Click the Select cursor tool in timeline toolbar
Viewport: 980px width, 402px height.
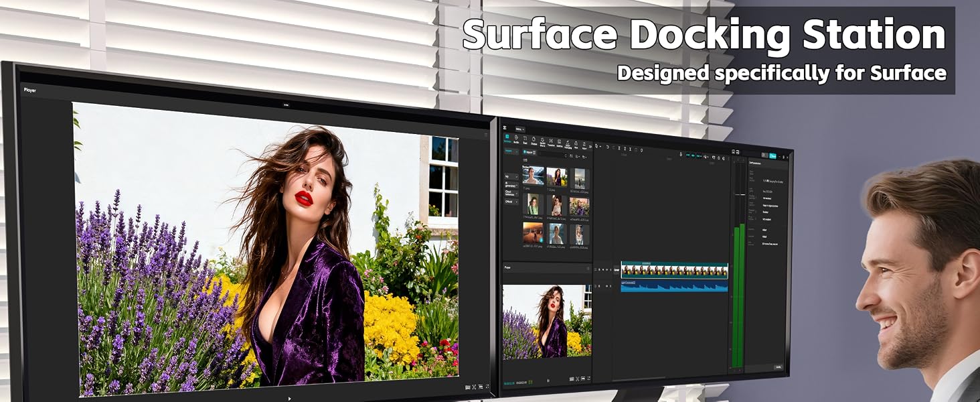pyautogui.click(x=596, y=146)
